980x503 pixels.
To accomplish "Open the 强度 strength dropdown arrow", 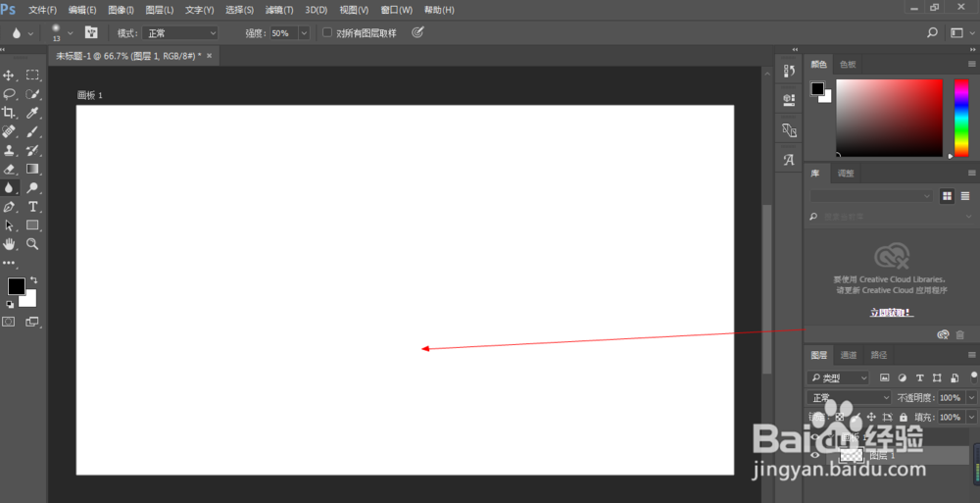I will tap(304, 33).
